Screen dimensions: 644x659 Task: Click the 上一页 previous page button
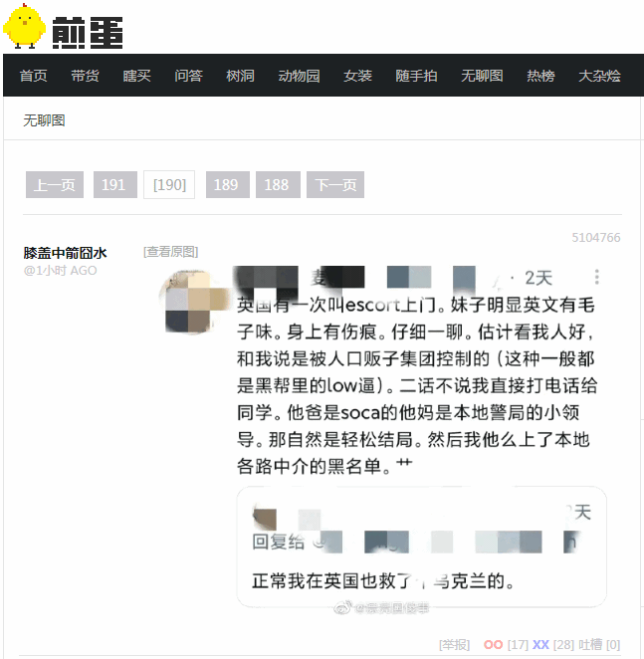55,184
